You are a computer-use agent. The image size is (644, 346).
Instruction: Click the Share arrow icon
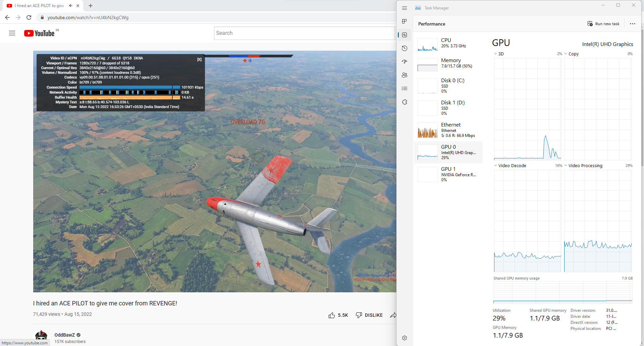coord(393,315)
